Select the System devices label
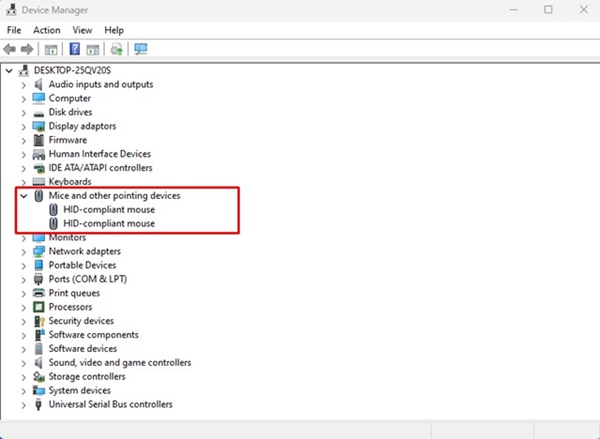Screen dimensions: 600x439 tap(80, 390)
